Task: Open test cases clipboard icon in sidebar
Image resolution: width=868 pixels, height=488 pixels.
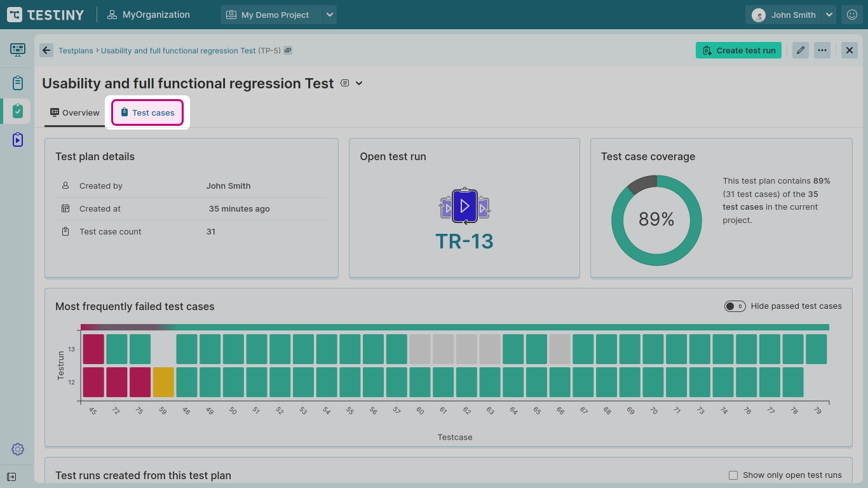Action: [17, 83]
